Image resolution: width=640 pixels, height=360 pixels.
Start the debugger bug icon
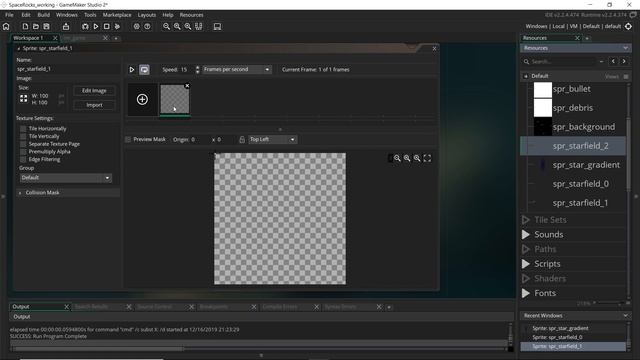(x=85, y=27)
